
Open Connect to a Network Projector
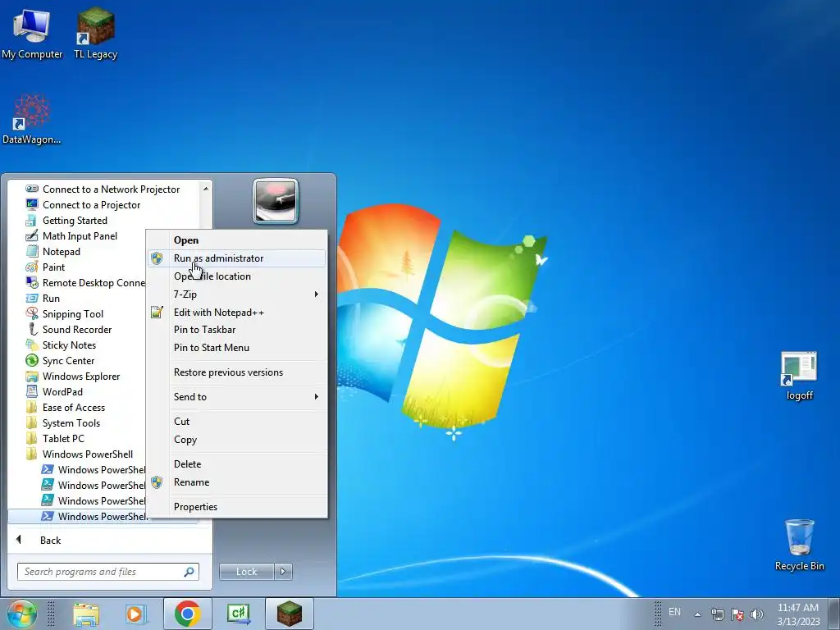(103, 189)
